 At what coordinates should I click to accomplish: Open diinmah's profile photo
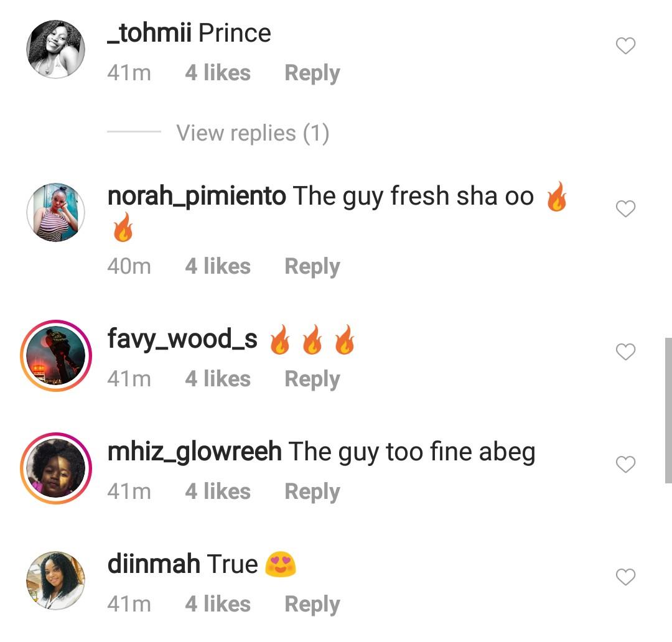coord(55,580)
